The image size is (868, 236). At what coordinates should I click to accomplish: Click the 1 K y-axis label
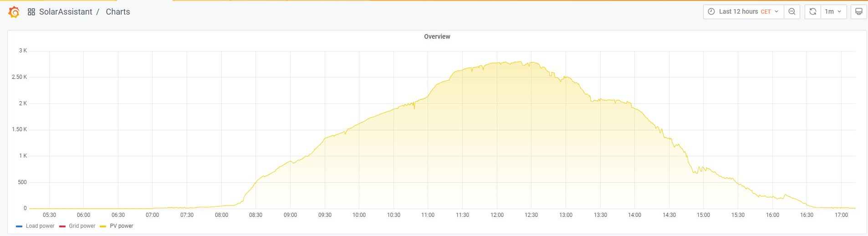coord(23,156)
